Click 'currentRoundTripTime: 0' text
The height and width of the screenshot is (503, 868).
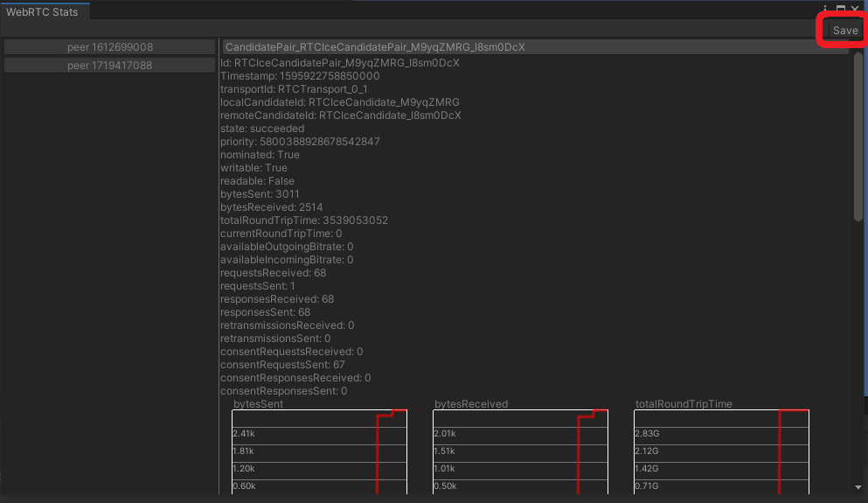point(281,234)
